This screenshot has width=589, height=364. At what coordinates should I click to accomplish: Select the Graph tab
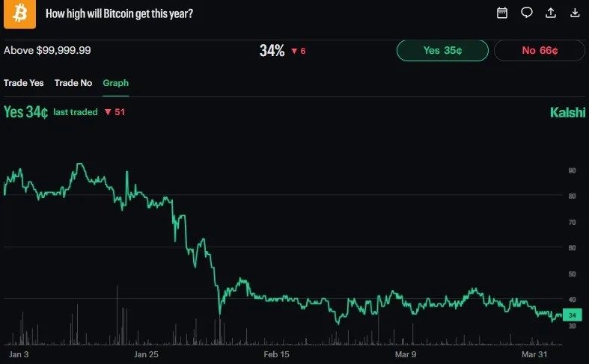116,83
